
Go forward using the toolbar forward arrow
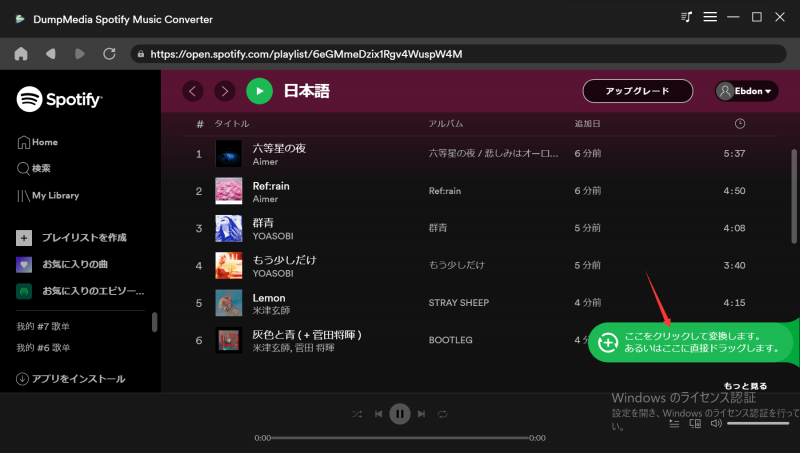(80, 54)
